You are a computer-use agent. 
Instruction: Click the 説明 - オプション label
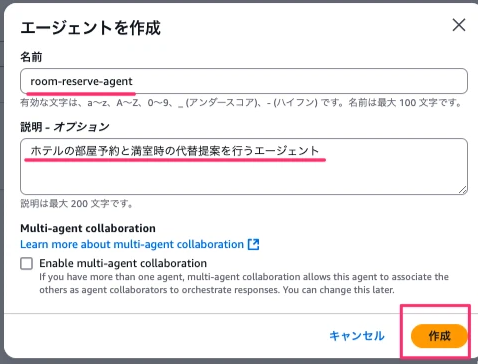click(65, 127)
